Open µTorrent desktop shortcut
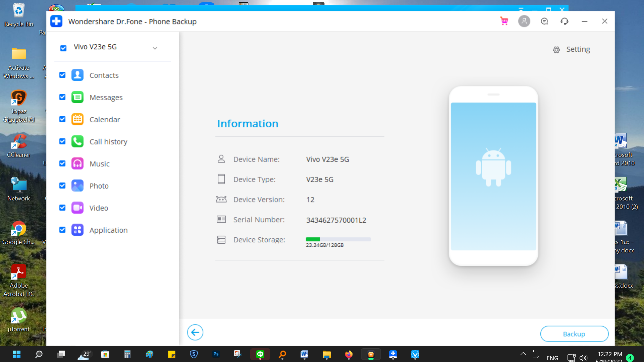The height and width of the screenshot is (362, 644). click(x=18, y=320)
